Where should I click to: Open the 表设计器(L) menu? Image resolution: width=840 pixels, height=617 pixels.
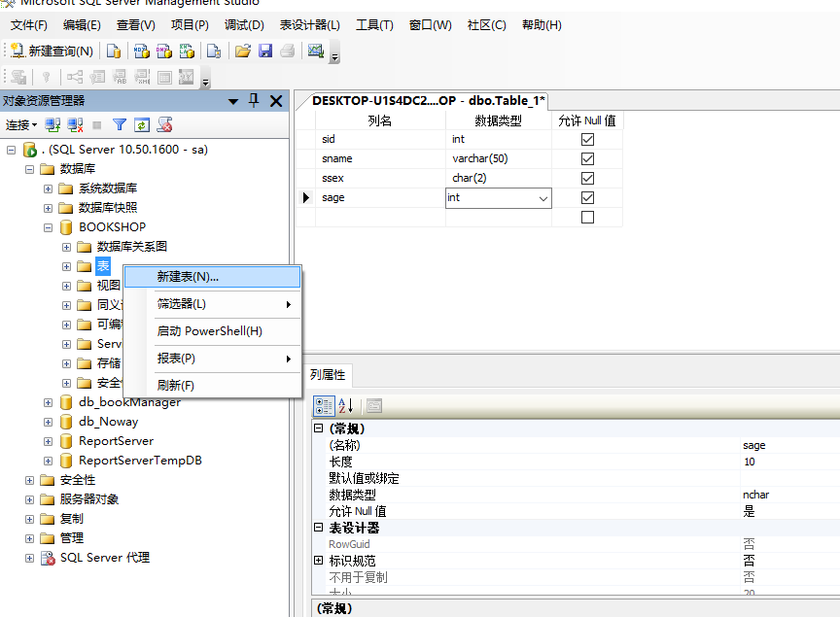point(309,25)
